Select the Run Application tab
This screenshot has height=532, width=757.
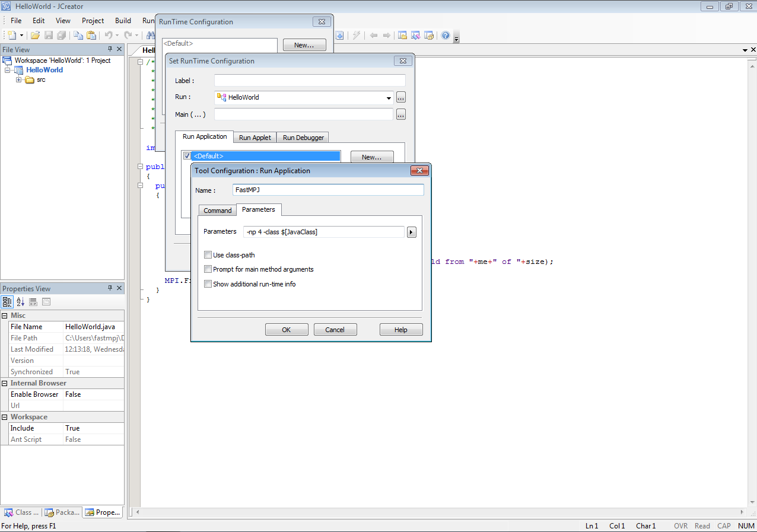click(x=205, y=136)
